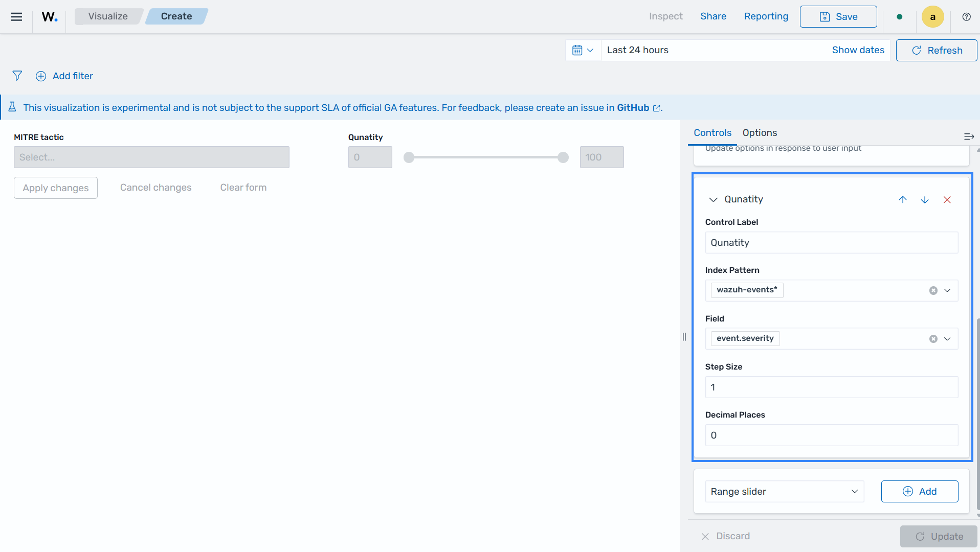This screenshot has height=552, width=980.
Task: Go to the Visualize breadcrumb
Action: tap(108, 16)
